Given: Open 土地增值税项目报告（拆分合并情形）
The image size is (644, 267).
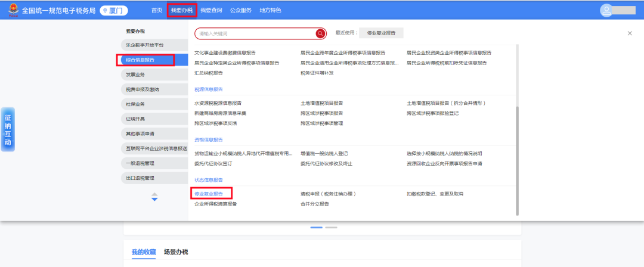Looking at the screenshot, I should click(x=447, y=103).
